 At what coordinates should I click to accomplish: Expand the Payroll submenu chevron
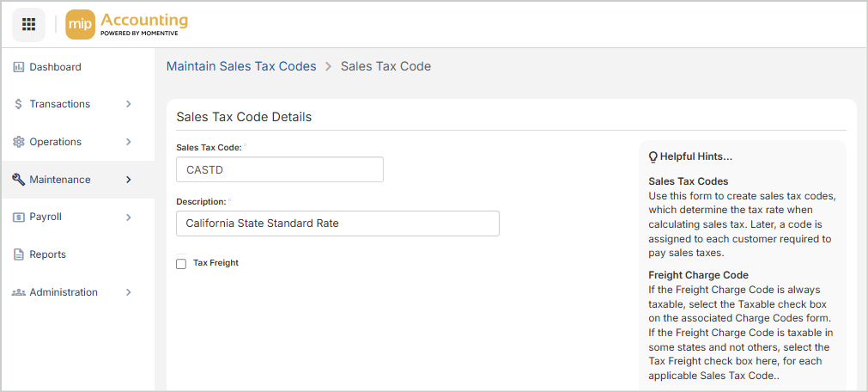point(129,217)
